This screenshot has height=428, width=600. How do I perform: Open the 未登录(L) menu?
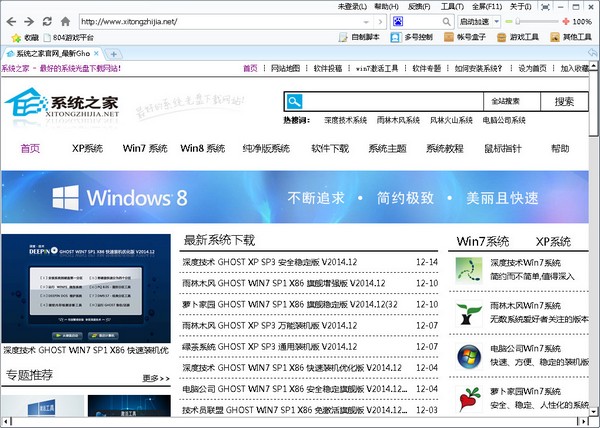(x=352, y=7)
